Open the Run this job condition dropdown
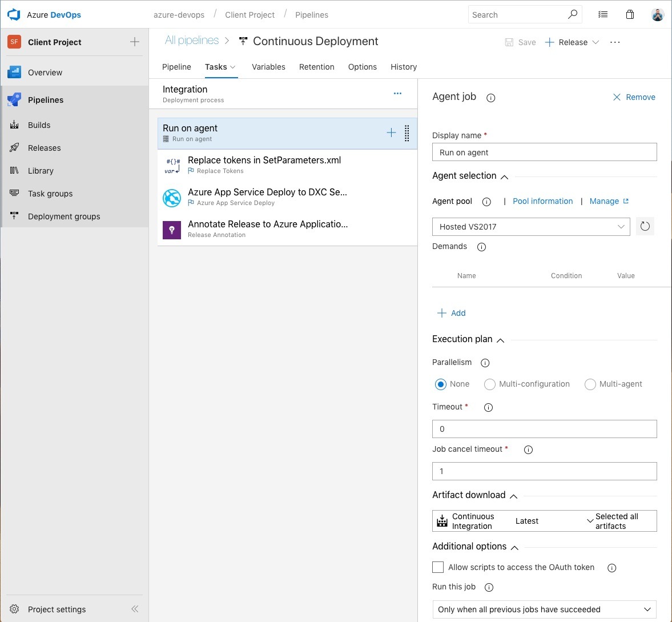The image size is (672, 622). pyautogui.click(x=544, y=609)
